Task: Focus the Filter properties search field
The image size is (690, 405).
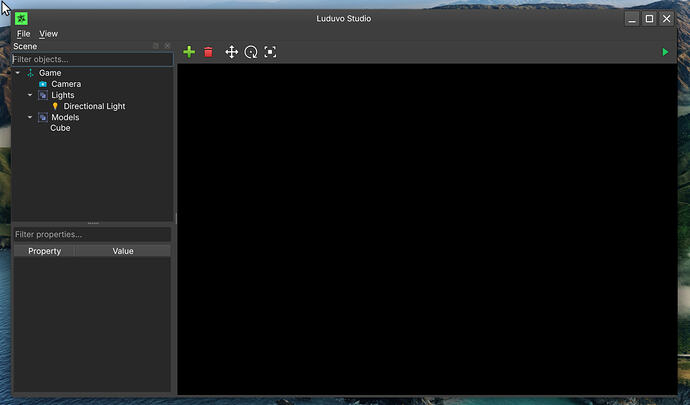Action: [x=92, y=235]
